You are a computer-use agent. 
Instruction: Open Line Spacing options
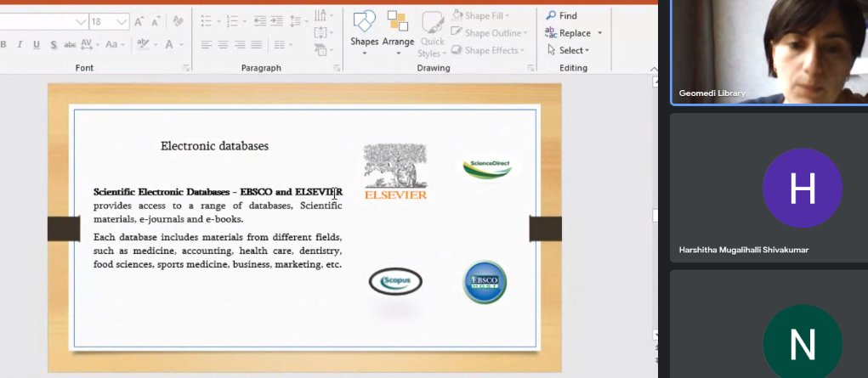[x=299, y=21]
